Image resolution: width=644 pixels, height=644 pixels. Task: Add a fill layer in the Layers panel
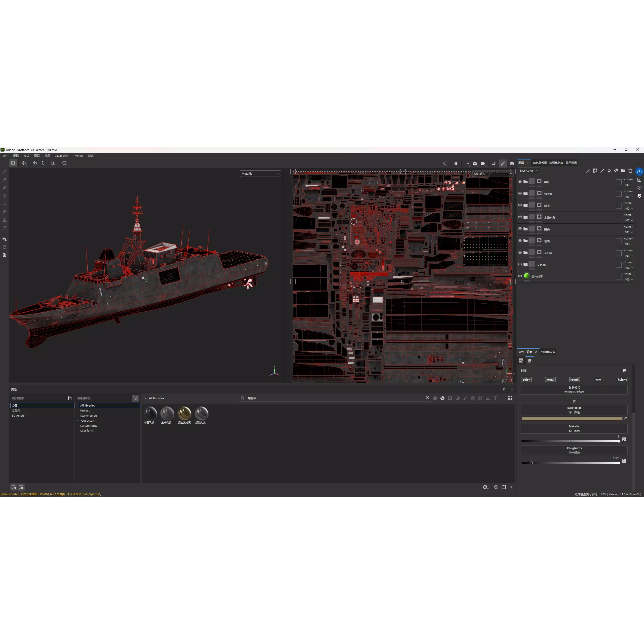[609, 171]
